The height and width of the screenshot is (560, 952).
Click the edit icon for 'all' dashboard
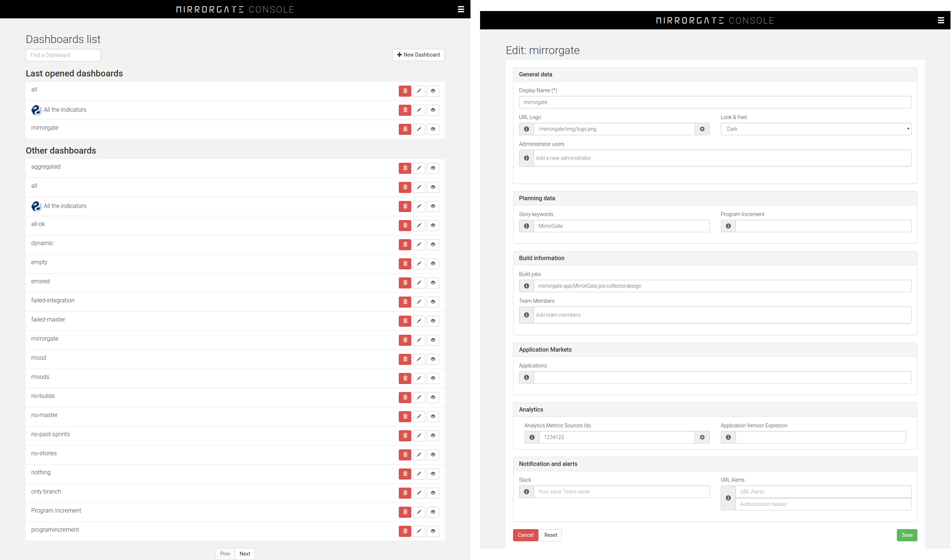click(x=419, y=90)
